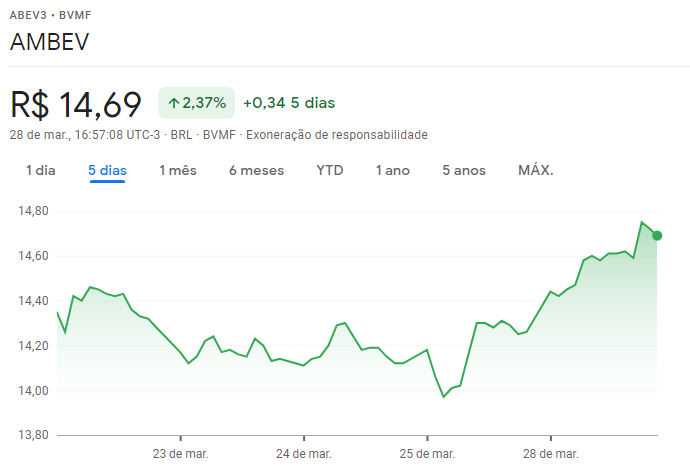The height and width of the screenshot is (470, 690).
Task: Click the 28 de mar. axis label
Action: pos(551,454)
